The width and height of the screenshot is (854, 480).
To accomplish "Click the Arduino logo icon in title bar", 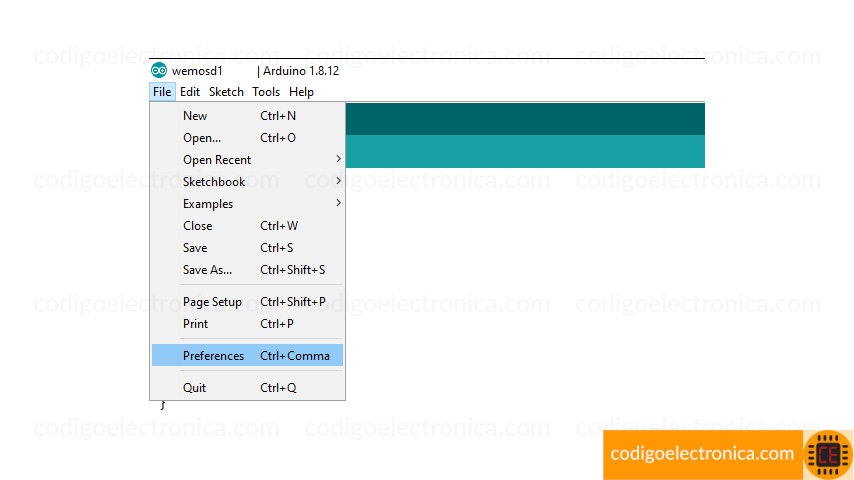I will 158,70.
